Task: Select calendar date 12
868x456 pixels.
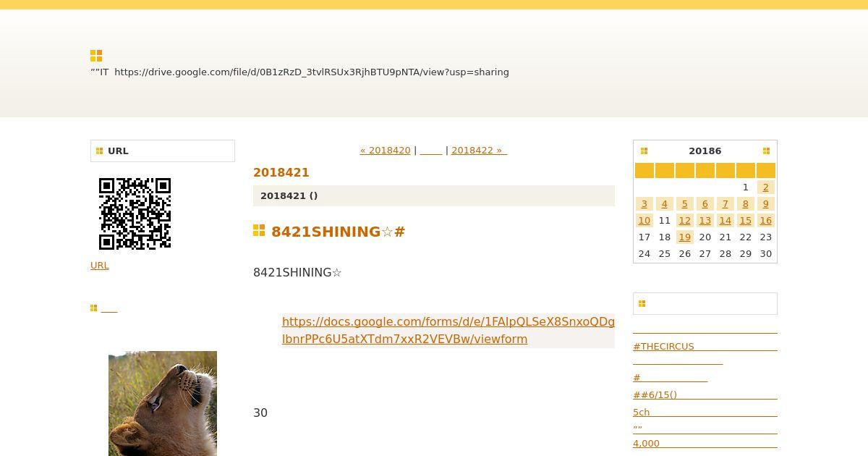Action: click(685, 221)
